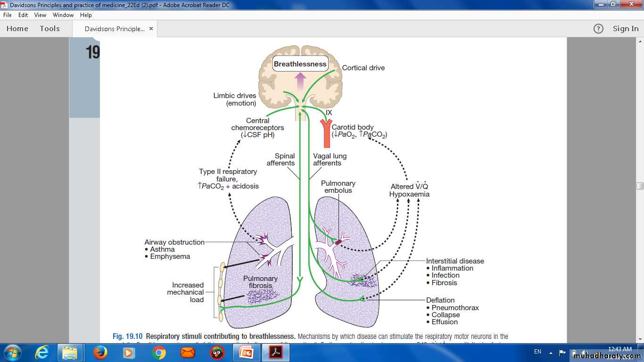Switch to PowerPoint in the taskbar
Screen dimensions: 644x362
coord(246,352)
